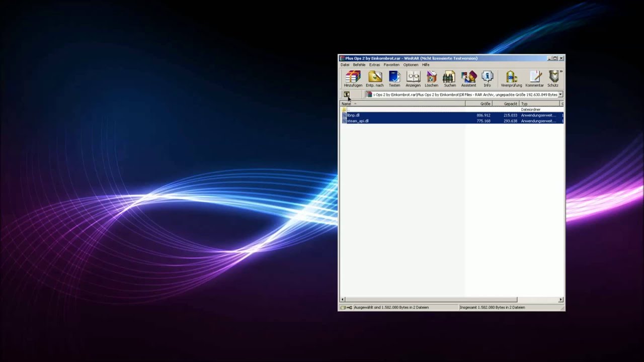Click the horizontal scrollbar thumb
644x362 pixels.
coord(431,300)
